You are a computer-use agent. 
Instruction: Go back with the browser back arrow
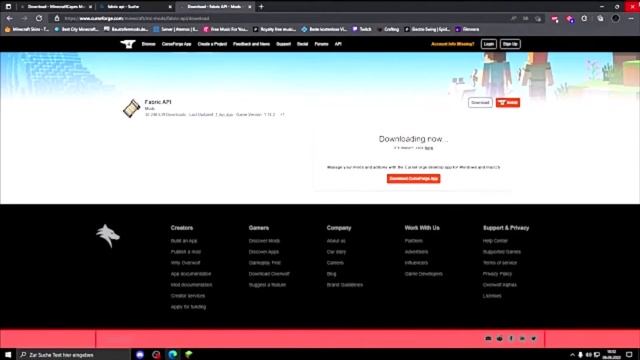pyautogui.click(x=9, y=18)
